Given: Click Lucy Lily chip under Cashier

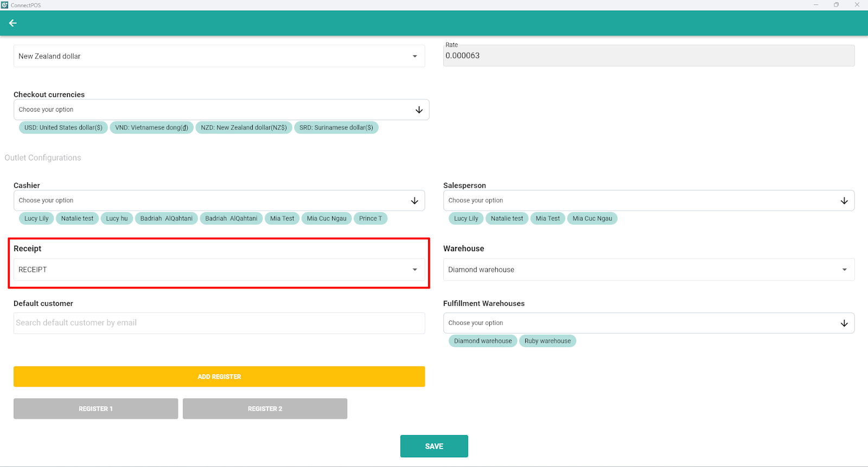Looking at the screenshot, I should pos(36,219).
